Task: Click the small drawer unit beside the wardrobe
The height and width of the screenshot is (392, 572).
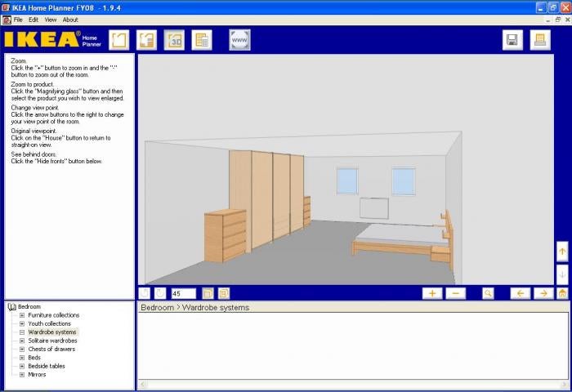Action: click(x=307, y=212)
